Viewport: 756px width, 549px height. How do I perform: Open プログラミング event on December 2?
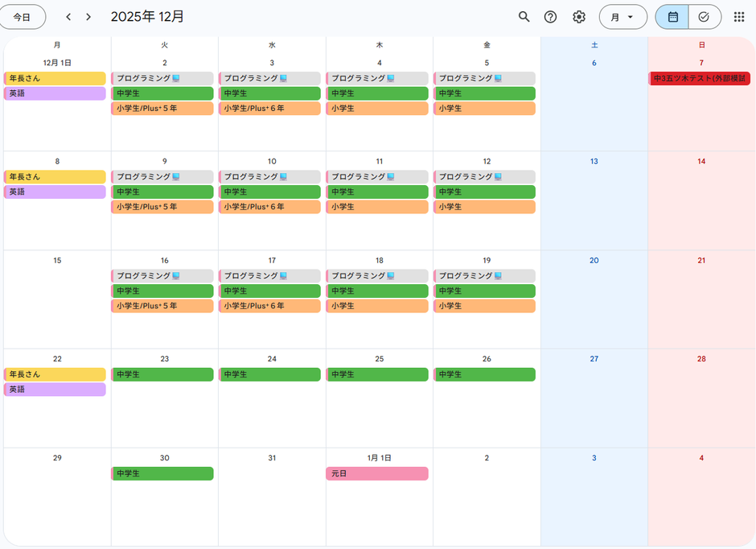pyautogui.click(x=162, y=78)
